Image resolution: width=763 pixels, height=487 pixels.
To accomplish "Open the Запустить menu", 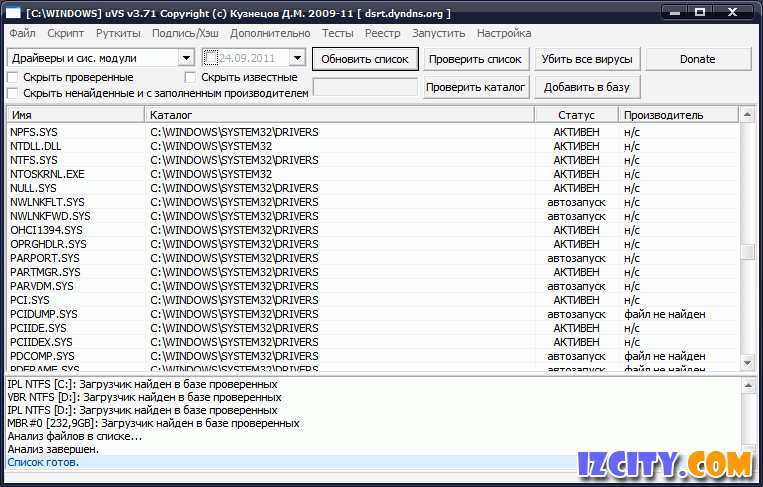I will pos(439,34).
